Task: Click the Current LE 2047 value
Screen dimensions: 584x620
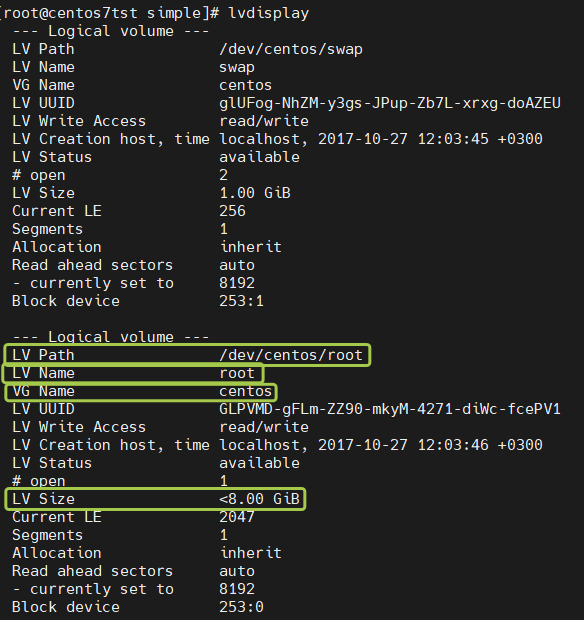Action: coord(237,517)
